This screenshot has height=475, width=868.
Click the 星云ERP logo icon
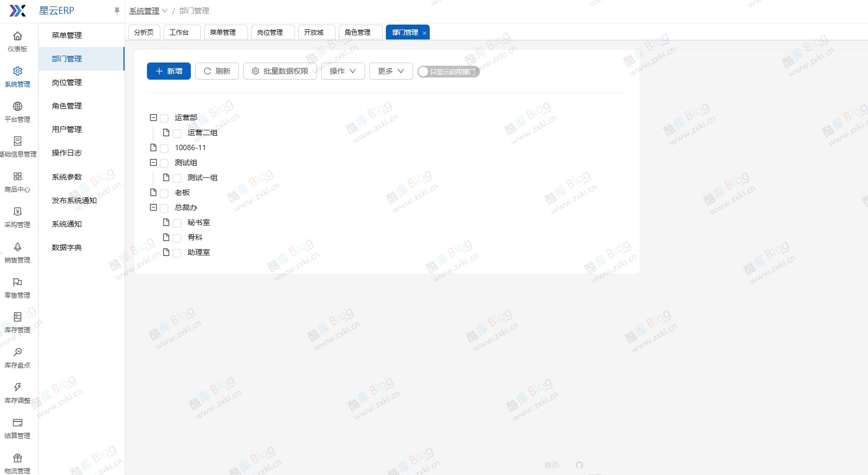click(x=18, y=11)
